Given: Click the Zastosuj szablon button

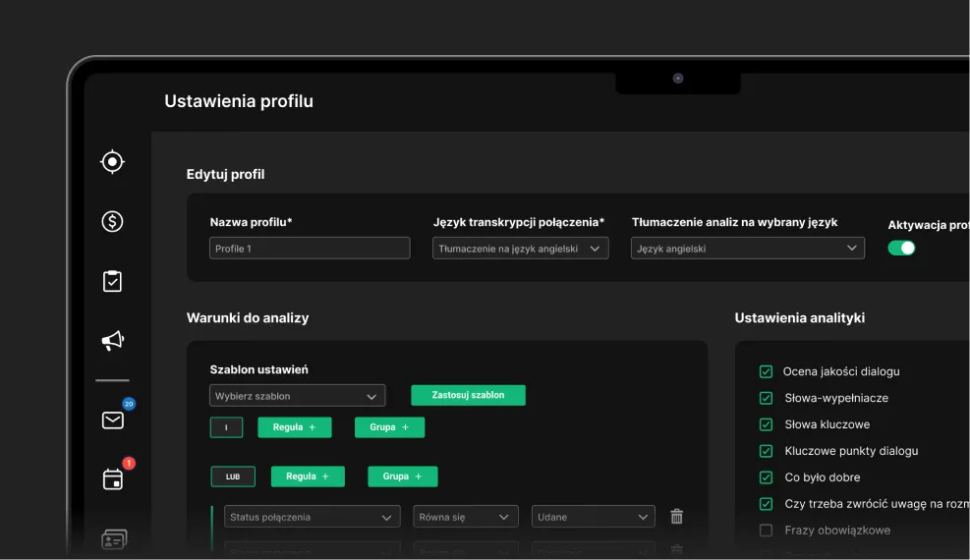Looking at the screenshot, I should pos(468,395).
